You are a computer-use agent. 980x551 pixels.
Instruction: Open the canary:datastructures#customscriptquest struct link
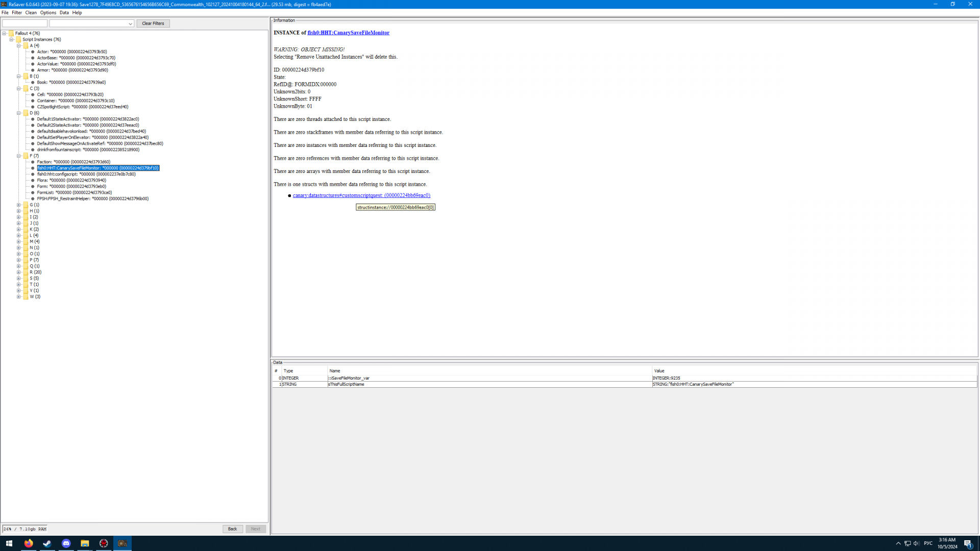(361, 195)
